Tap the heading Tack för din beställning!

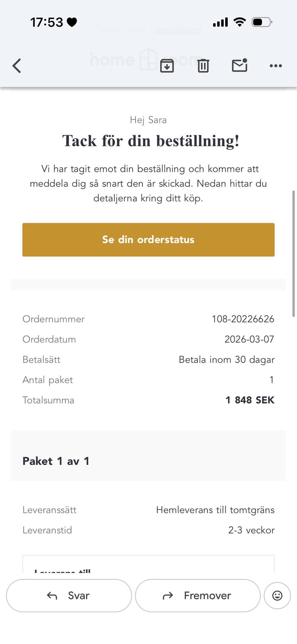click(x=151, y=141)
